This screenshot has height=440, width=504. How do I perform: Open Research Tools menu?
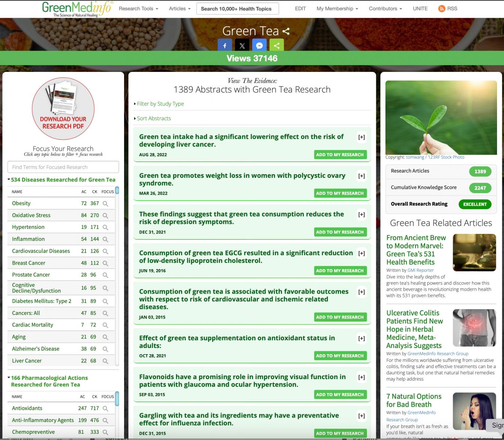[x=138, y=8]
